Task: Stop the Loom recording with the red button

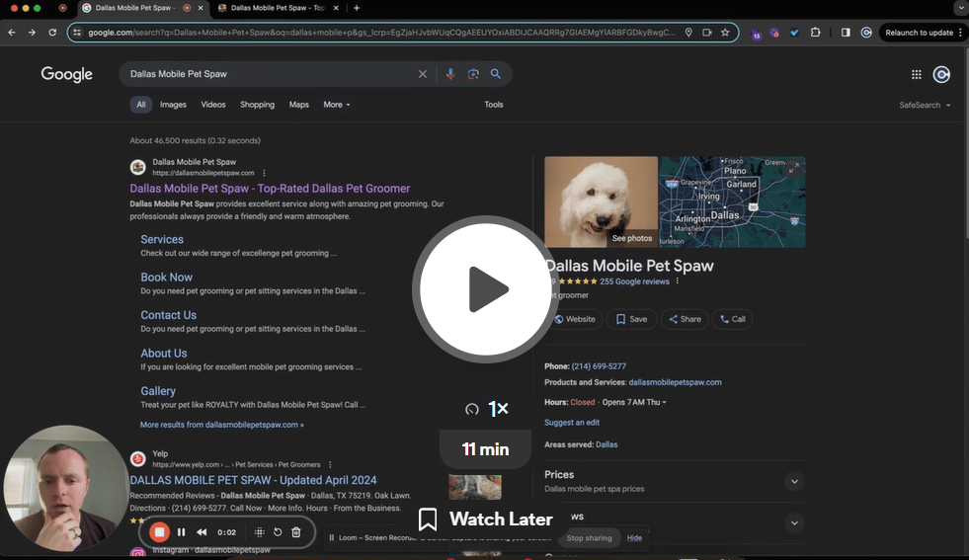Action: click(x=159, y=531)
